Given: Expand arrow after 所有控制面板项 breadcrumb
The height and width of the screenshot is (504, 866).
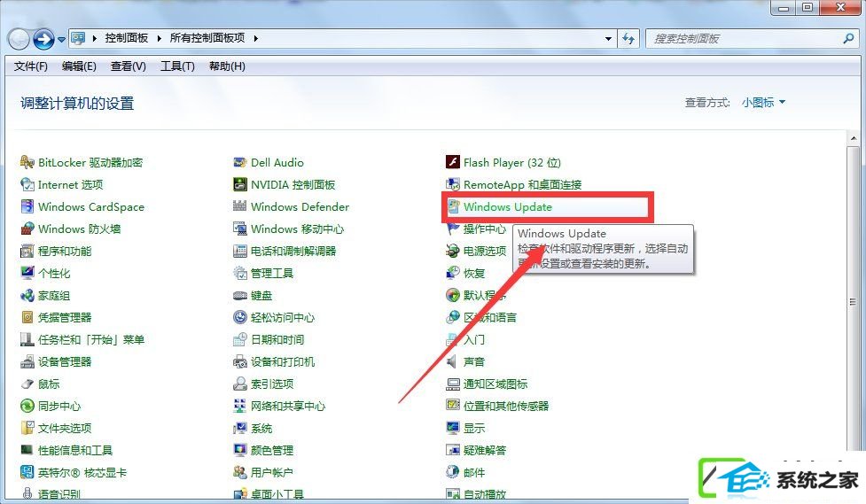Looking at the screenshot, I should point(255,38).
